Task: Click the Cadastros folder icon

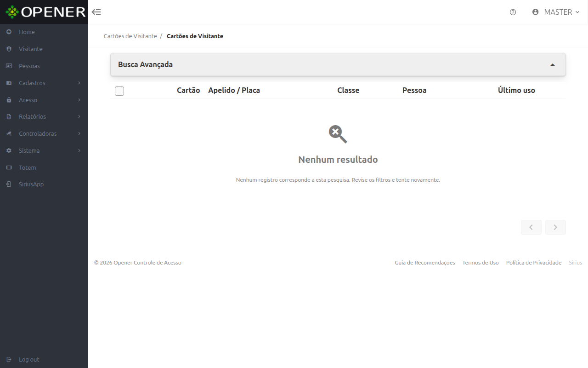Action: [x=9, y=83]
